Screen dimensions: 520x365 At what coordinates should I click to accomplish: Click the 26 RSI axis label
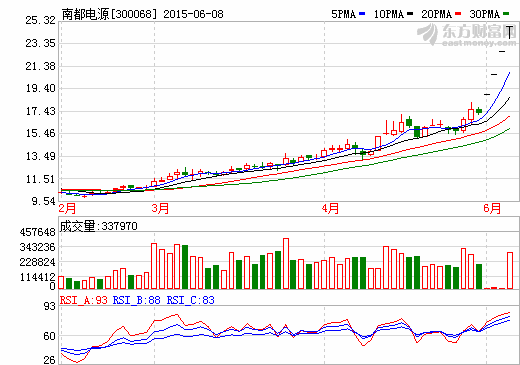[x=49, y=360]
